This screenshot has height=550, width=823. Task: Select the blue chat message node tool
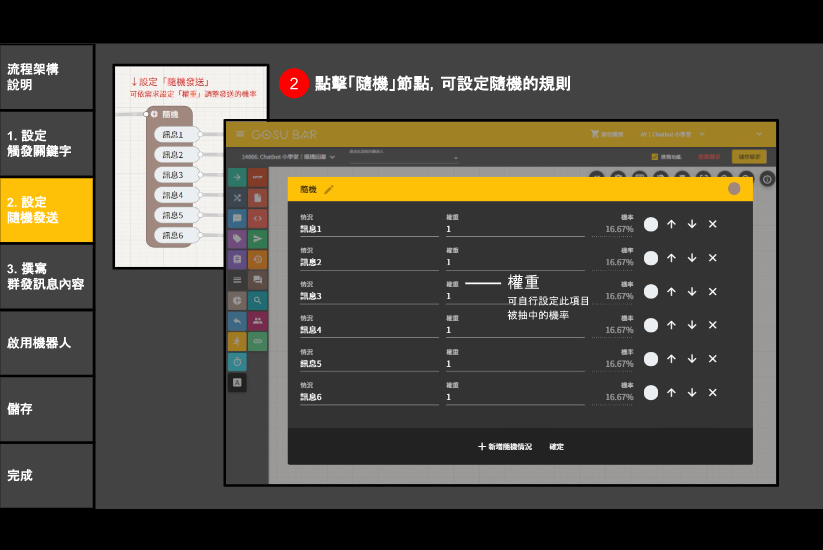[237, 218]
